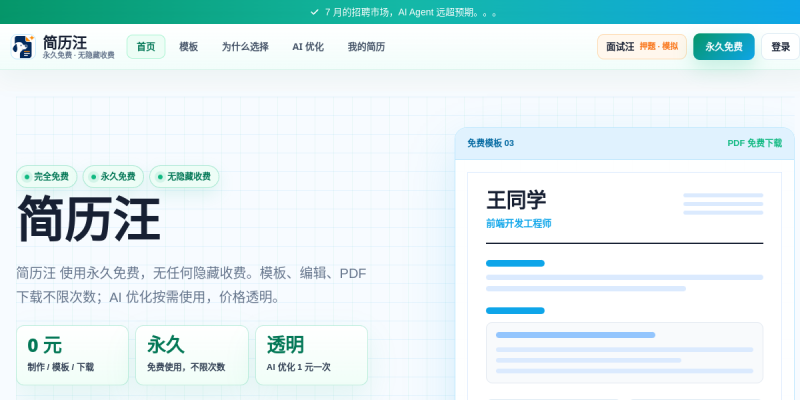Screen dimensions: 800x400
Task: Click the 简历汪 brand name in header
Action: (x=65, y=42)
